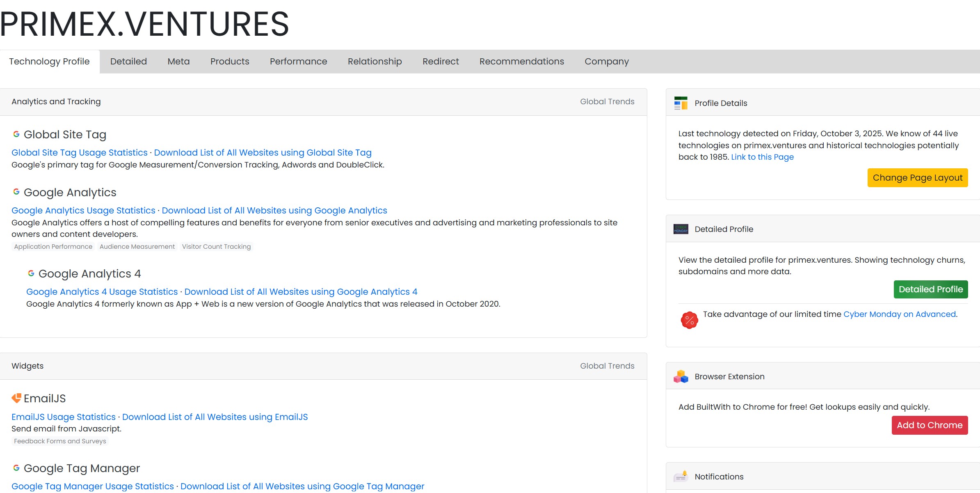Open Global Site Tag Usage Statistics

(79, 152)
